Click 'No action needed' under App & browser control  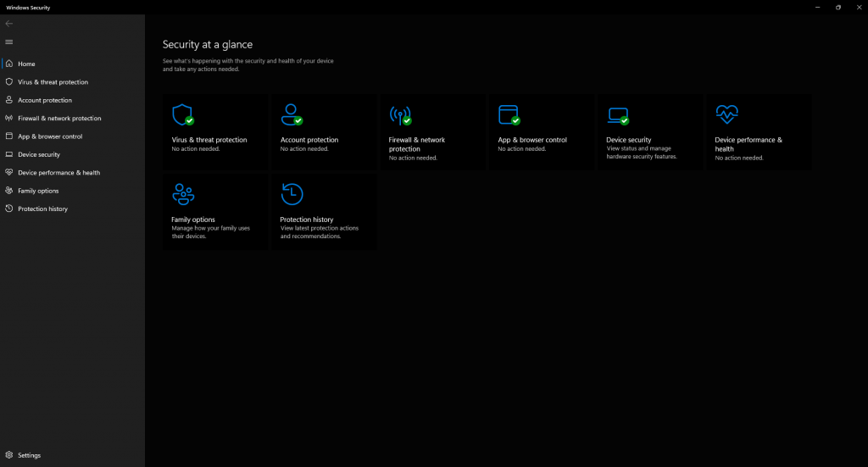521,149
